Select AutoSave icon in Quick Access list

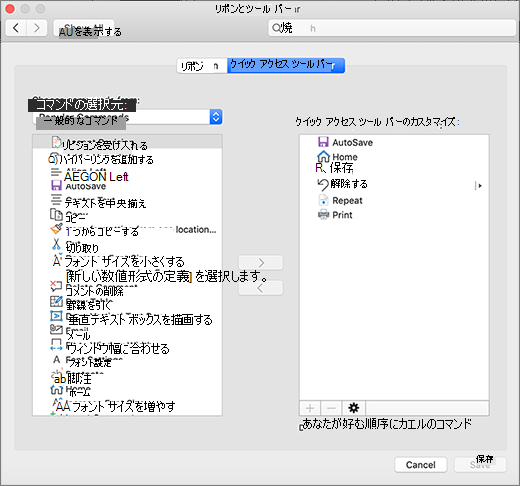click(323, 142)
